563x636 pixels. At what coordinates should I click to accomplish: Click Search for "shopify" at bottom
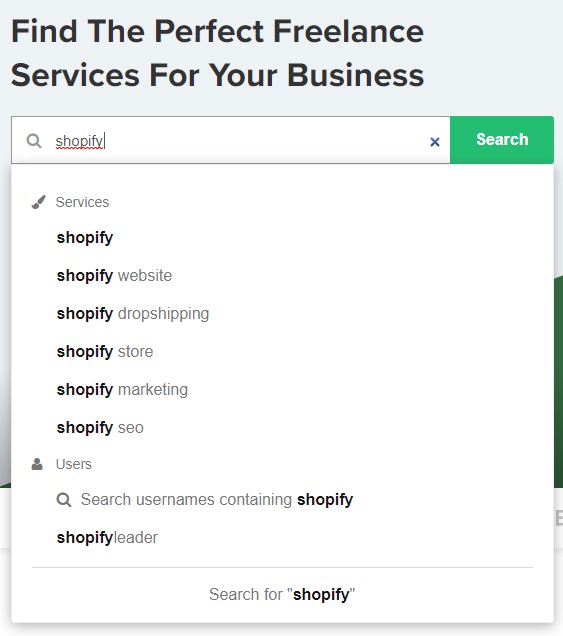pyautogui.click(x=282, y=595)
